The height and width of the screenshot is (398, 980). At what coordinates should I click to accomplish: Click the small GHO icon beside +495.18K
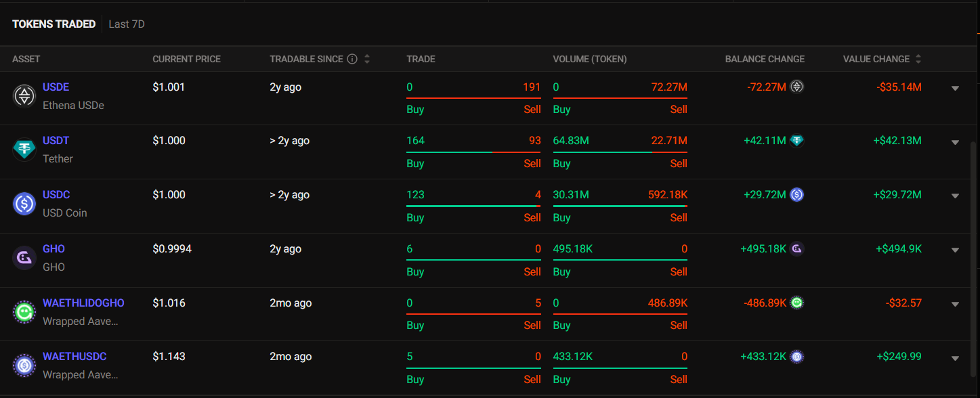pos(797,249)
